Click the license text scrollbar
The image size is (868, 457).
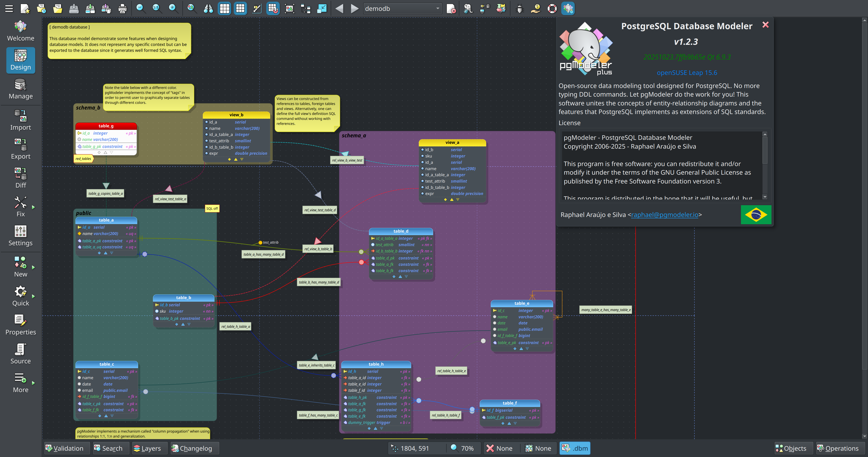pyautogui.click(x=765, y=165)
